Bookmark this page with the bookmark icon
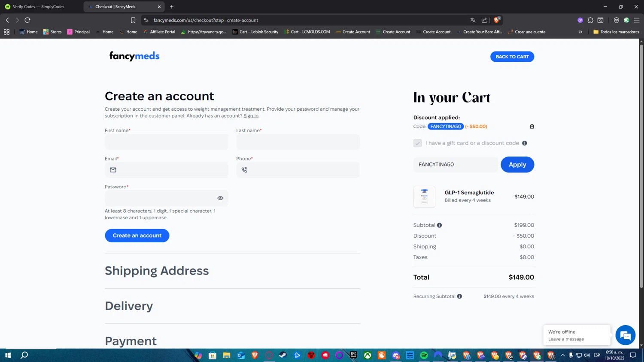 point(133,20)
